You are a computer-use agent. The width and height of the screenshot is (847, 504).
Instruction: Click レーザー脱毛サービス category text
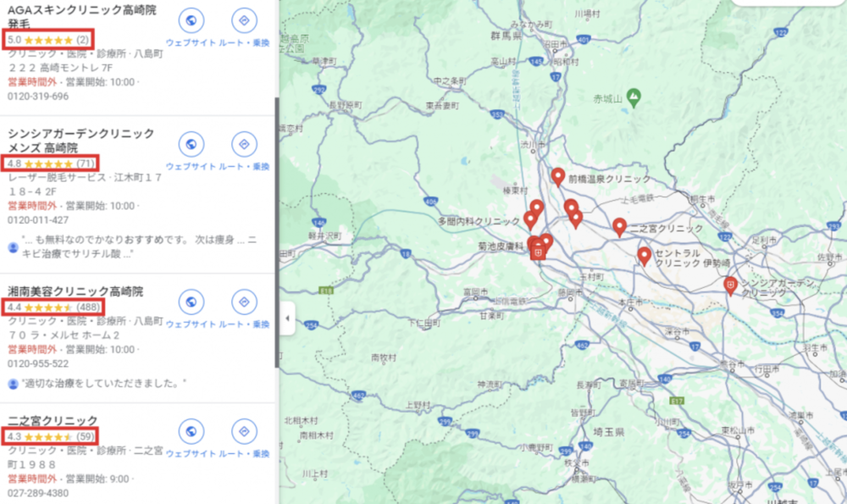(x=58, y=178)
